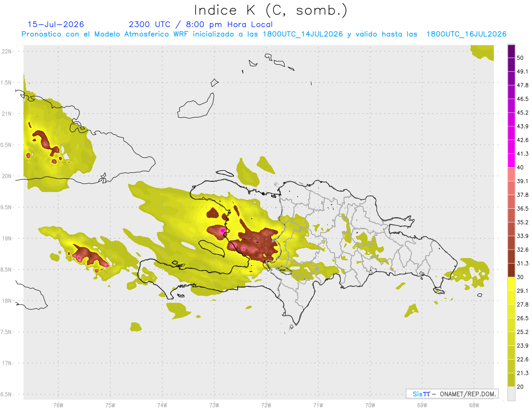Click the "71W" longitude label
Screen dimensions: 532x411
[x=318, y=405]
